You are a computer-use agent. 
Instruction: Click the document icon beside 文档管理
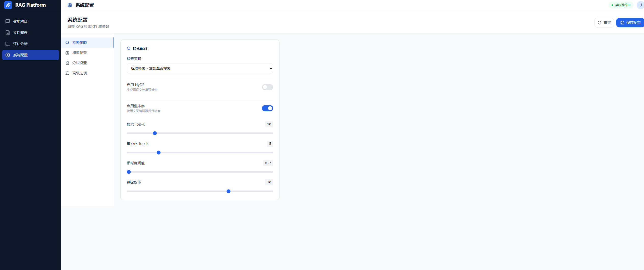(8, 33)
